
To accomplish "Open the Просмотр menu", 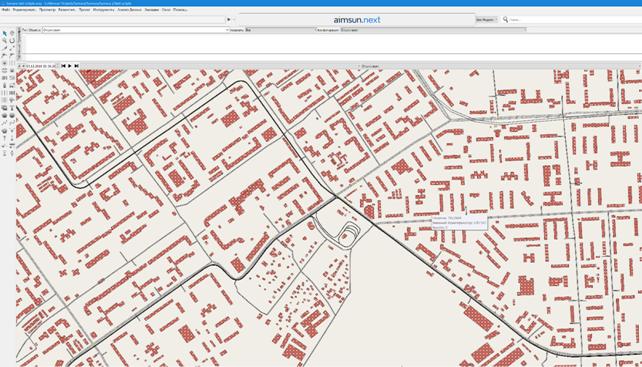I will tap(47, 9).
